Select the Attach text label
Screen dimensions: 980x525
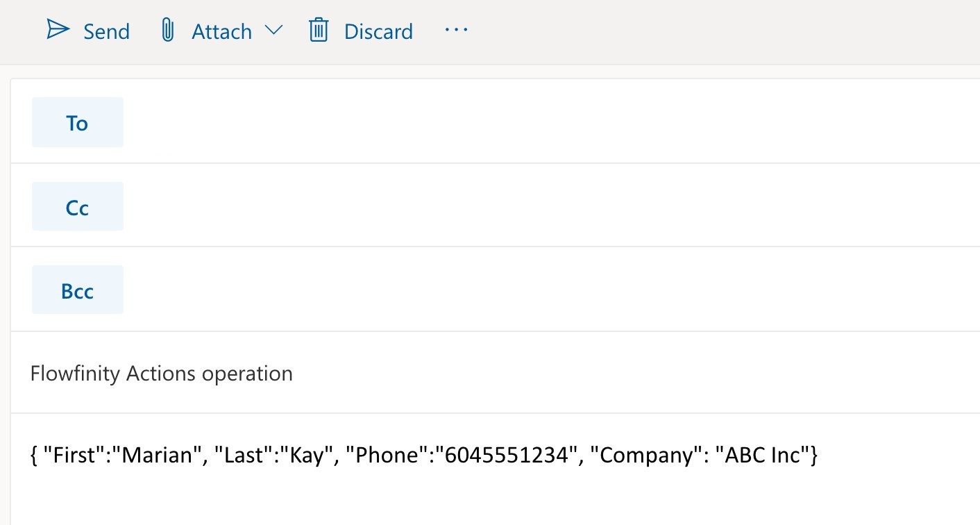221,32
